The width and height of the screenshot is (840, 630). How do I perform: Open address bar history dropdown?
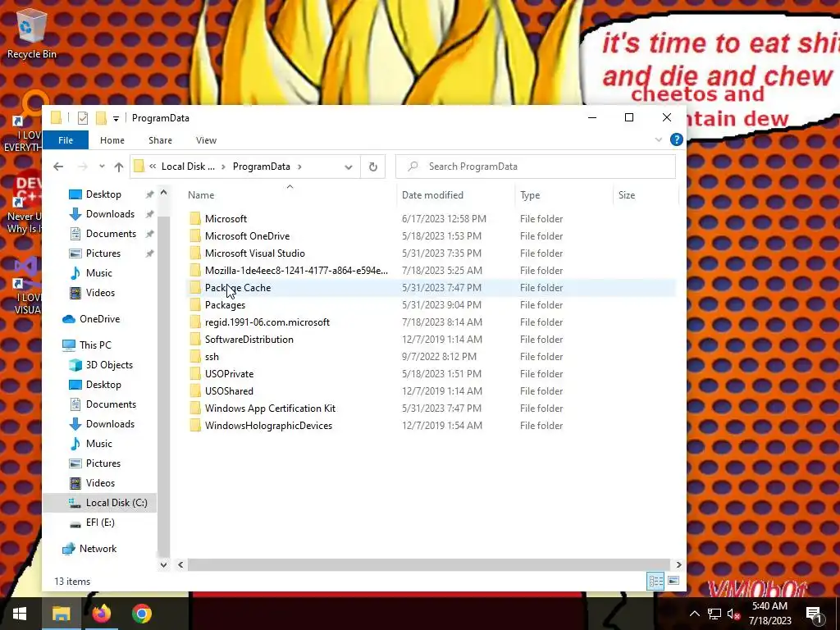tap(348, 167)
